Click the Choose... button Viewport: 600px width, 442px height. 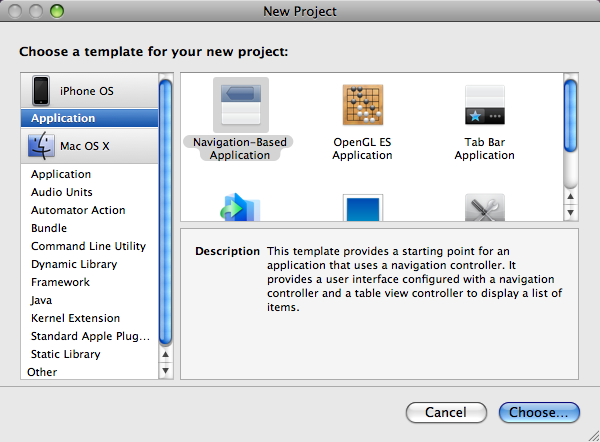pyautogui.click(x=539, y=412)
